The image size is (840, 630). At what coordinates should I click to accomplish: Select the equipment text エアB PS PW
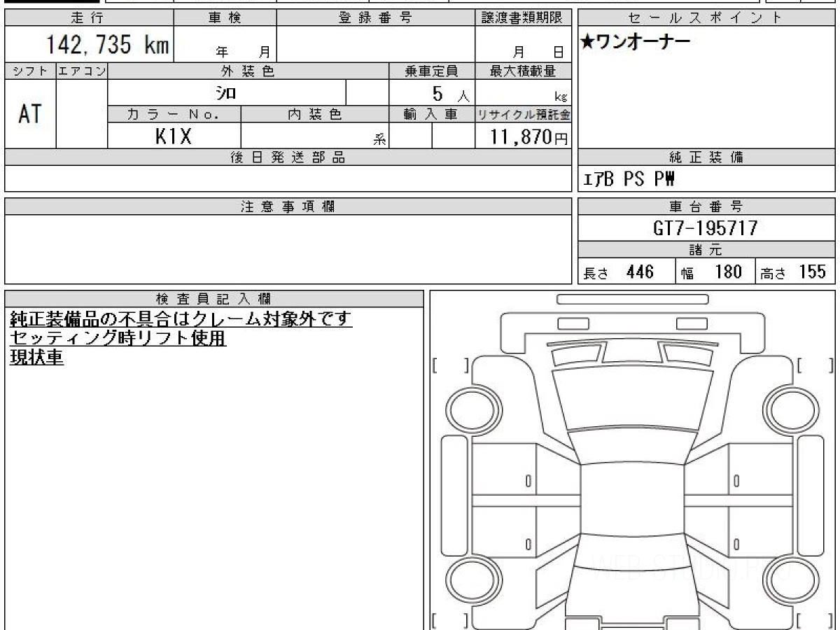629,180
